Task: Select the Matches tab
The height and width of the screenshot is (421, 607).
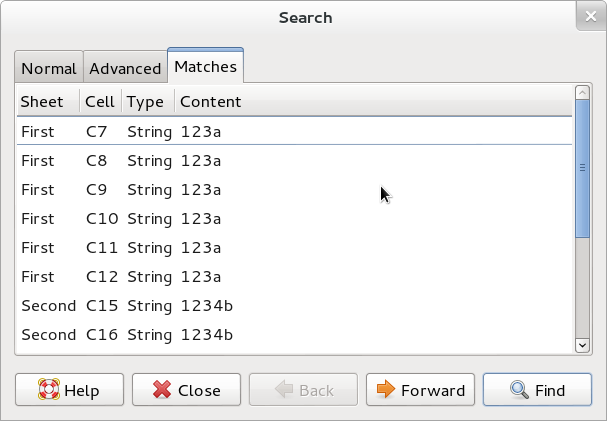Action: [x=206, y=65]
